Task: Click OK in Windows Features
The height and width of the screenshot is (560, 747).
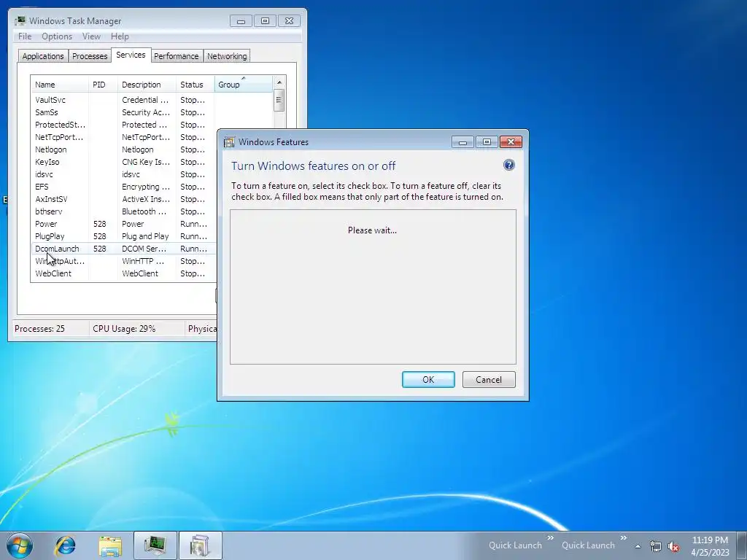Action: coord(428,379)
